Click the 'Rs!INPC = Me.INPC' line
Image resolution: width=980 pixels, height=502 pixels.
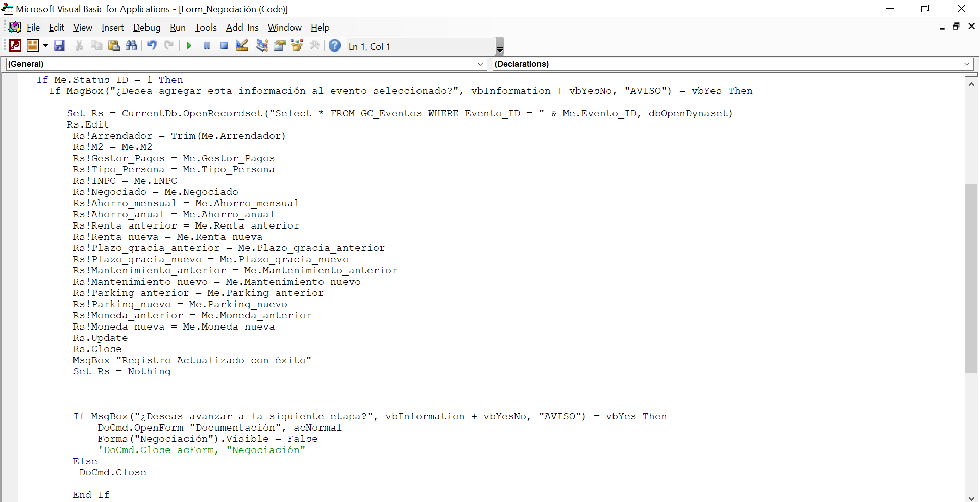pos(125,181)
